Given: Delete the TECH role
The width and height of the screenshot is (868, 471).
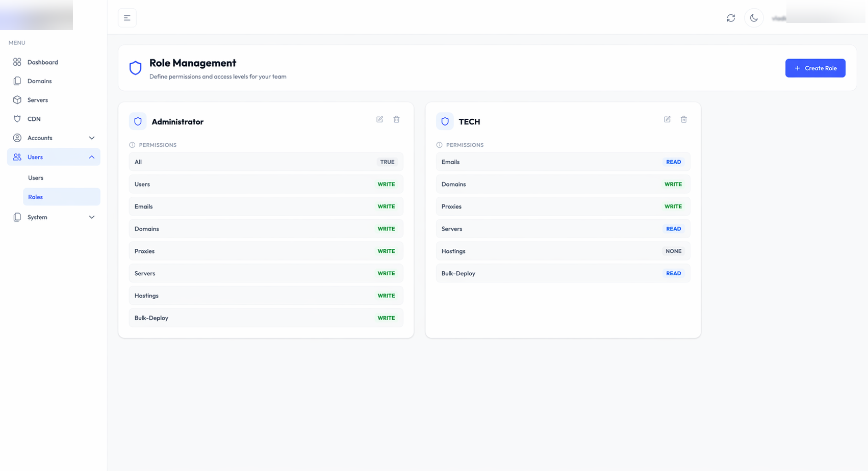Looking at the screenshot, I should (x=684, y=119).
